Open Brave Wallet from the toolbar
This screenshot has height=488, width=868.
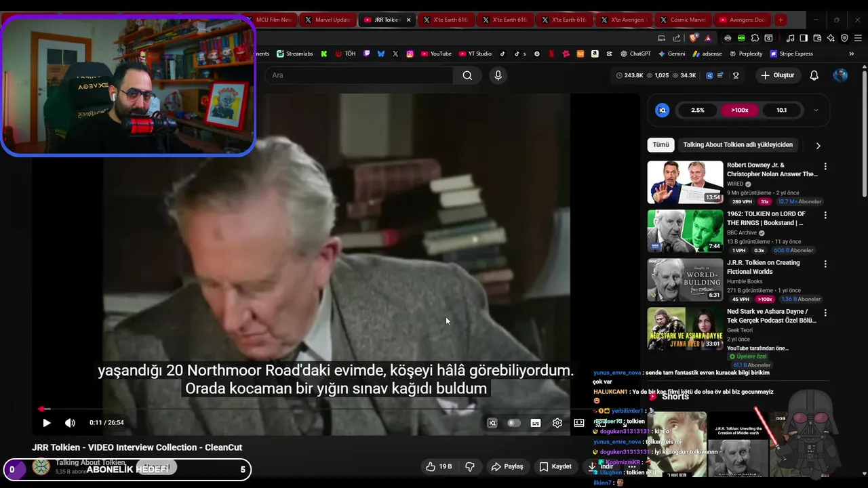[817, 38]
